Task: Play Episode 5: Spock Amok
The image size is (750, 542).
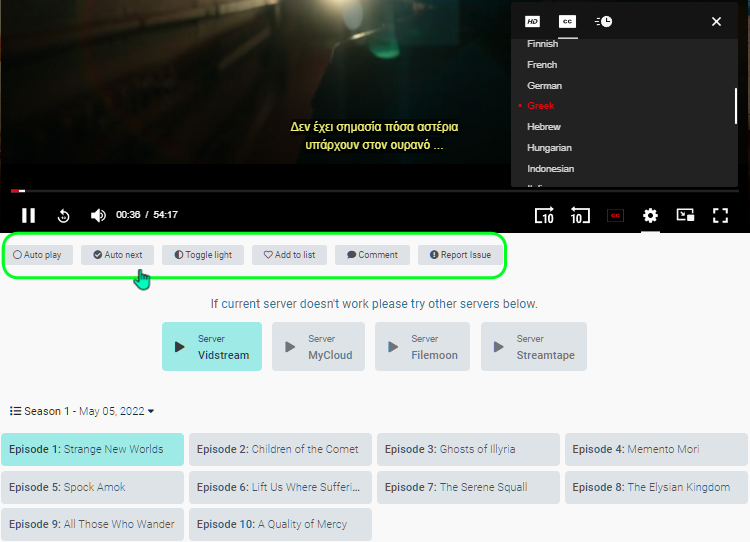Action: point(92,487)
